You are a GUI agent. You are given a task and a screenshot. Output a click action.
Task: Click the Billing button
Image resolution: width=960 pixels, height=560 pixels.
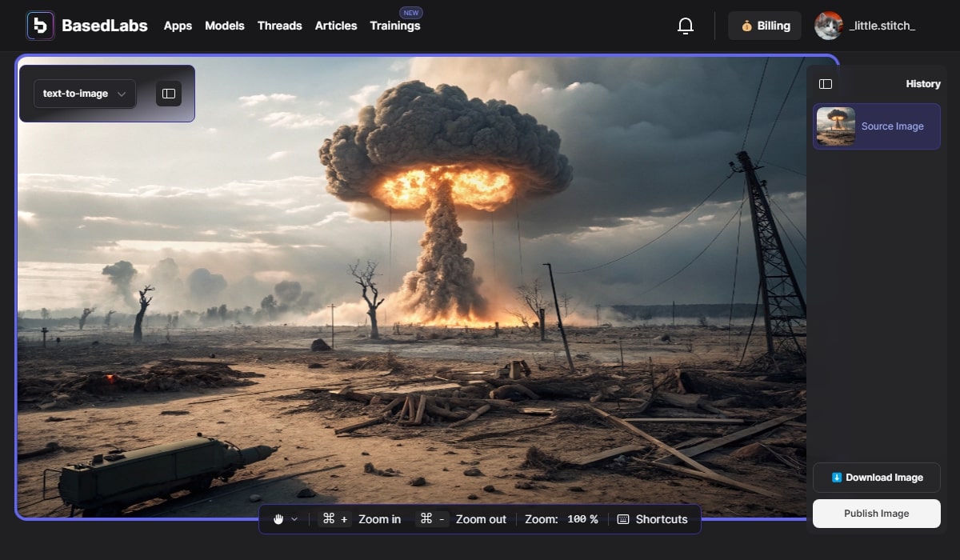pos(764,26)
